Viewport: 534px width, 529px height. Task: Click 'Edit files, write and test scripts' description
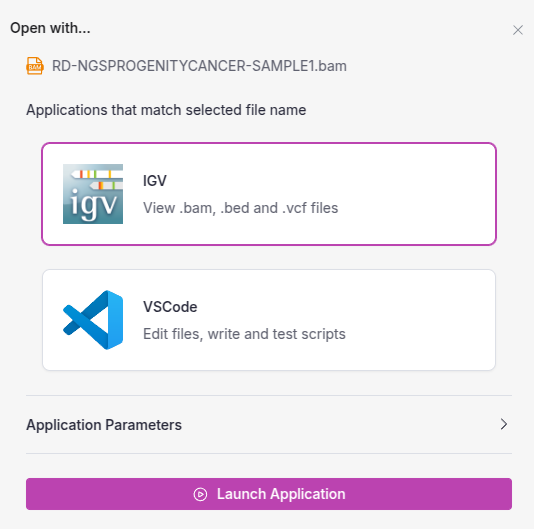(244, 334)
